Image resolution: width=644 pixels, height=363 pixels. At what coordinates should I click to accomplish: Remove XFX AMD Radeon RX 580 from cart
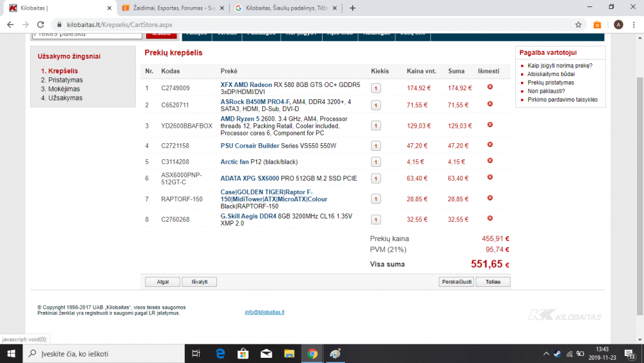pyautogui.click(x=490, y=87)
